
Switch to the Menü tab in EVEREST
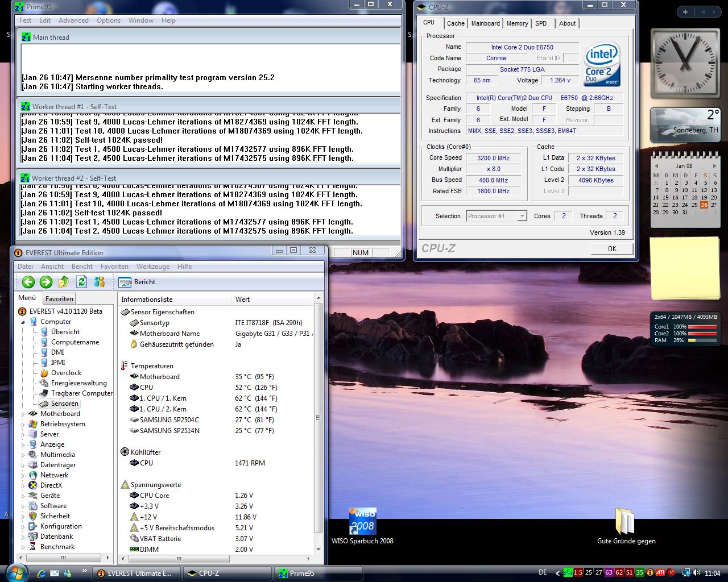click(x=27, y=298)
